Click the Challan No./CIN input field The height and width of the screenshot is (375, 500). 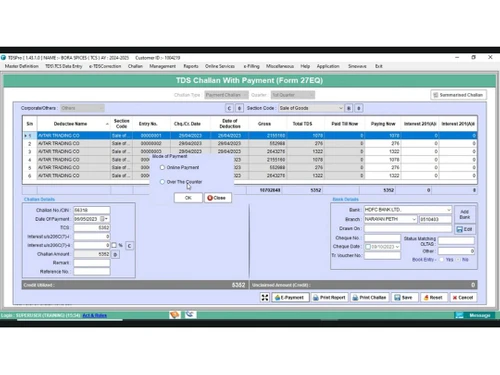click(92, 210)
